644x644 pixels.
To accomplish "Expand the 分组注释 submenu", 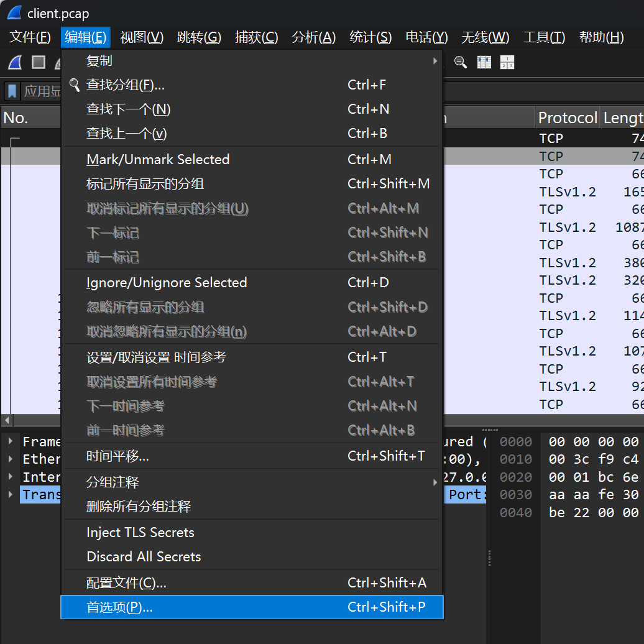I will [x=252, y=482].
